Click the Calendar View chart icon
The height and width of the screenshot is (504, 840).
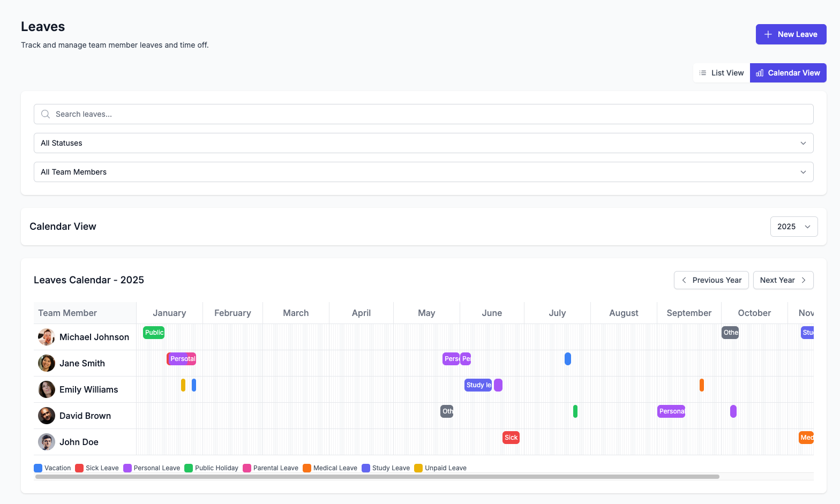(x=760, y=73)
